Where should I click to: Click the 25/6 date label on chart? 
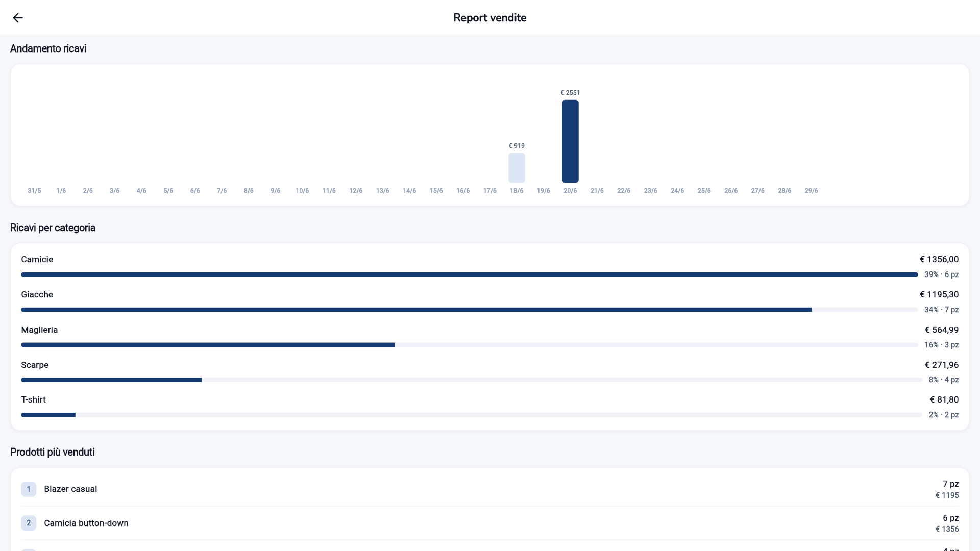[704, 191]
